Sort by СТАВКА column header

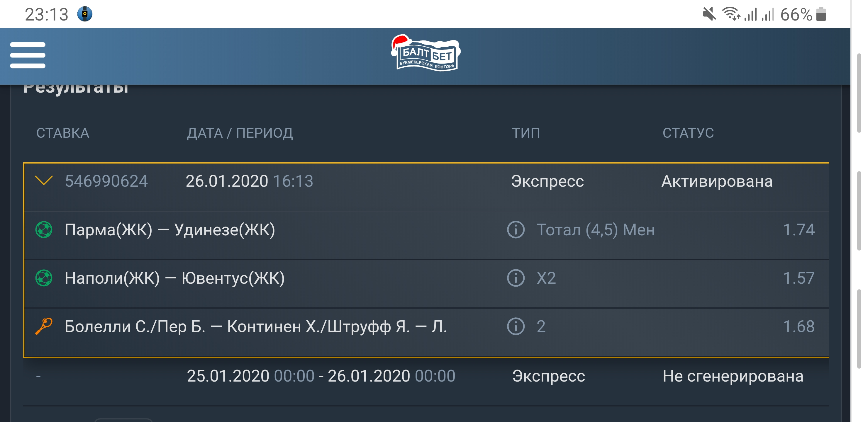[x=63, y=133]
